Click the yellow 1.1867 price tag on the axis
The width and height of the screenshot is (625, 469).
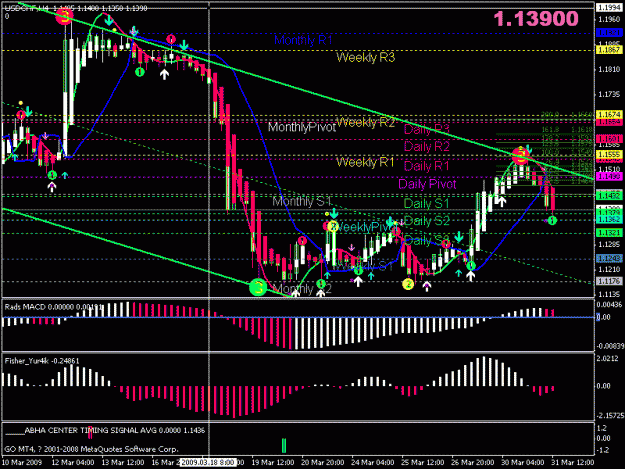609,49
